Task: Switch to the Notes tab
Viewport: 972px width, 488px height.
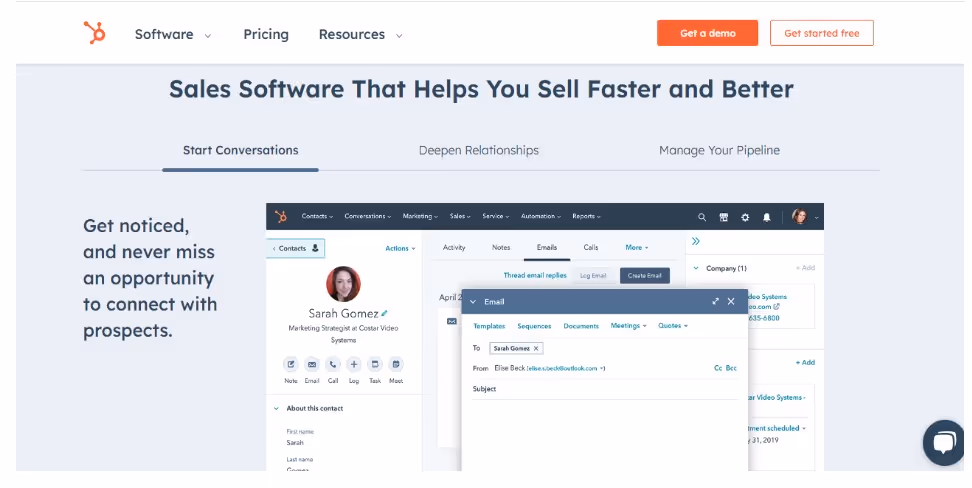Action: click(x=501, y=247)
